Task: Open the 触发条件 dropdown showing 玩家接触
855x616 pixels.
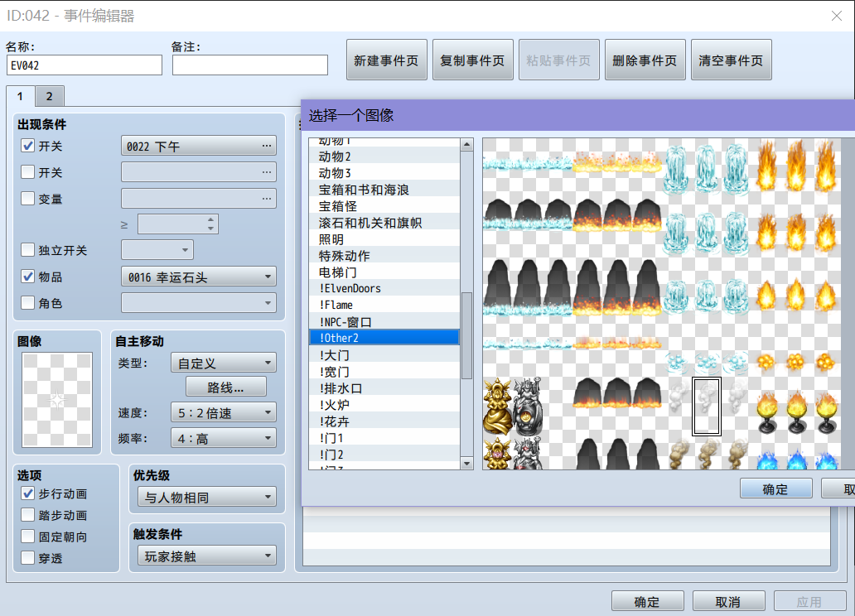Action: click(207, 556)
